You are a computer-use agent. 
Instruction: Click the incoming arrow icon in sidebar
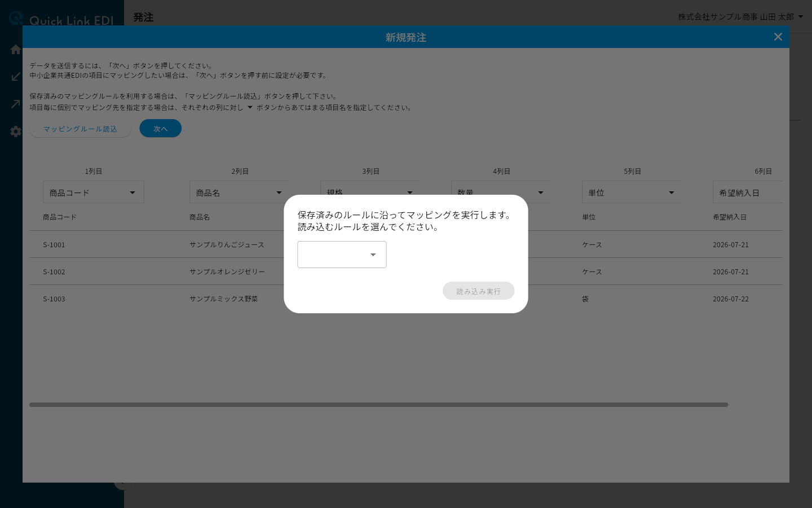(16, 77)
